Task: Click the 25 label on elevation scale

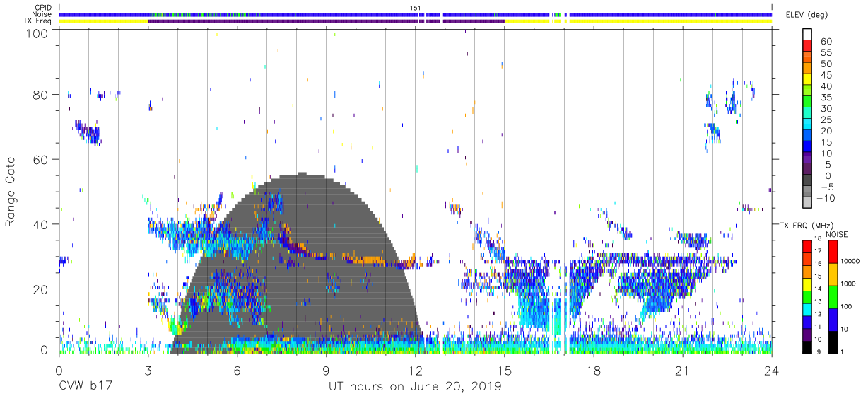Action: (825, 120)
